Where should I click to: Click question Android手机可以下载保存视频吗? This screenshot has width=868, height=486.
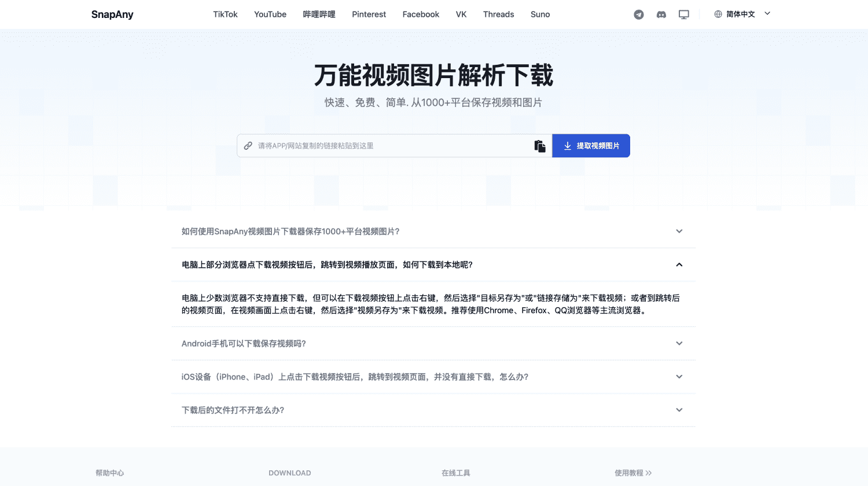(x=244, y=344)
